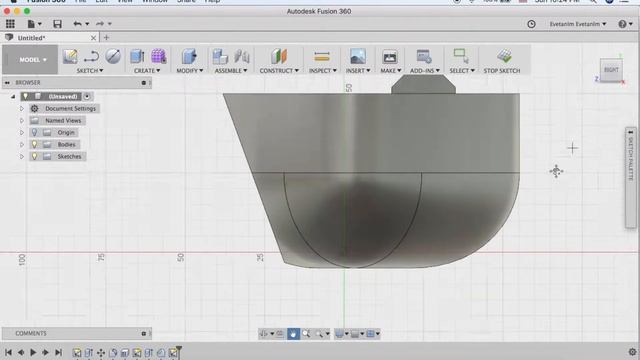The image size is (640, 360).
Task: Open the data panel grid icon
Action: pyautogui.click(x=10, y=24)
